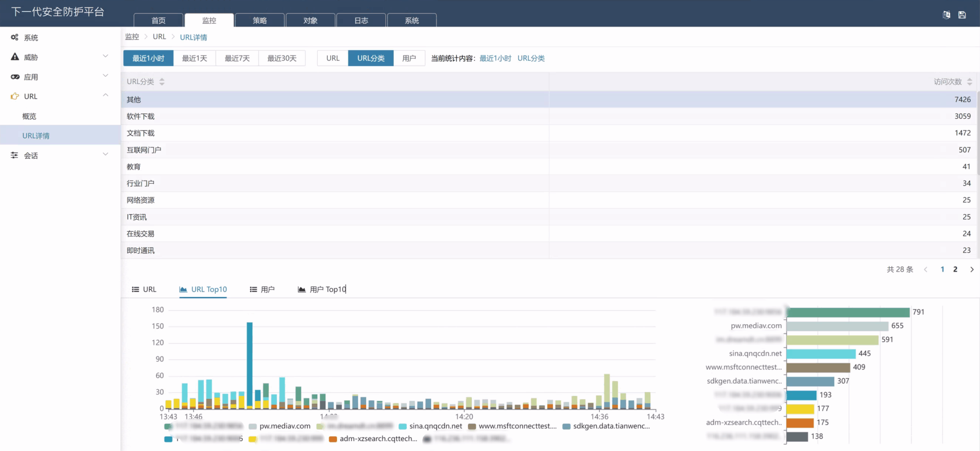
Task: Collapse the URL sidebar menu chevron
Action: tap(105, 95)
